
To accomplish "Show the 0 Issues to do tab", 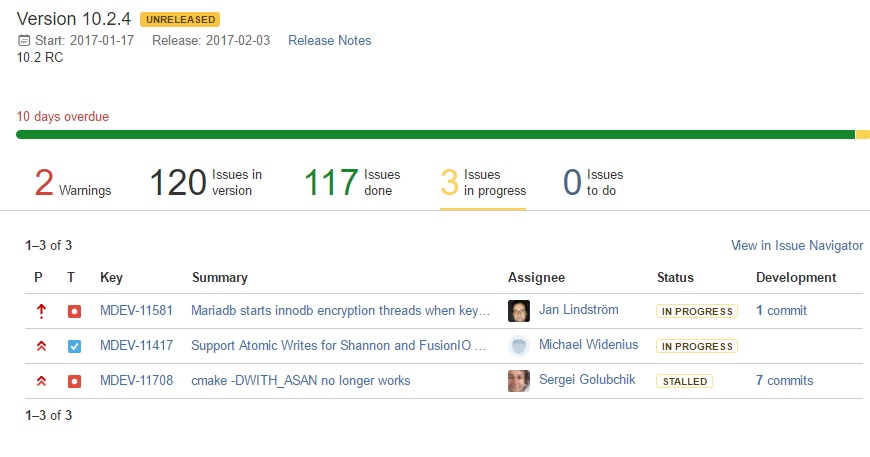I will (x=593, y=182).
